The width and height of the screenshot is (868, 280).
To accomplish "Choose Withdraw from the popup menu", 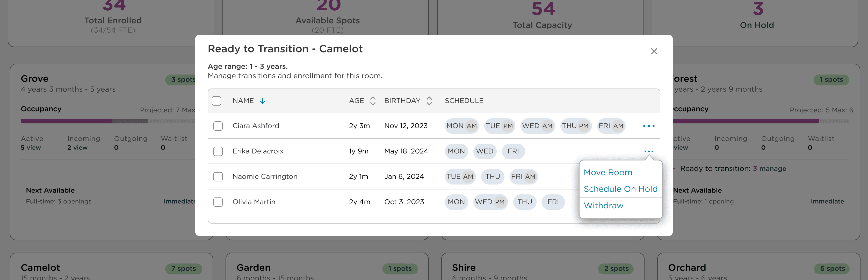I will (603, 205).
